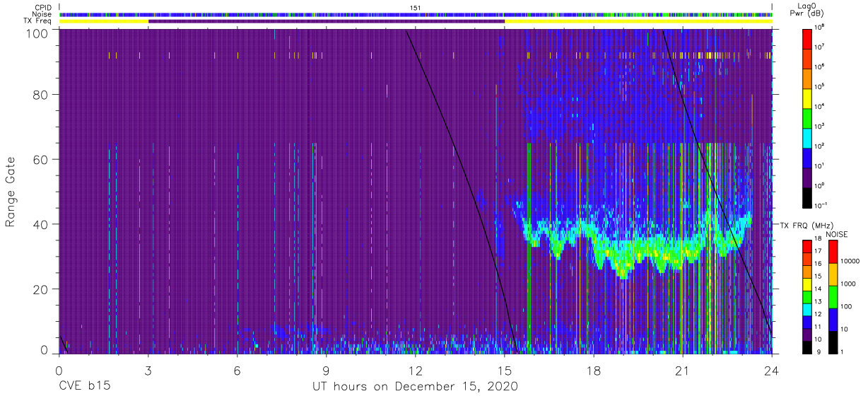Viewport: 868px width, 401px height.
Task: Click the y-axis tick label '20'
Action: [x=42, y=289]
